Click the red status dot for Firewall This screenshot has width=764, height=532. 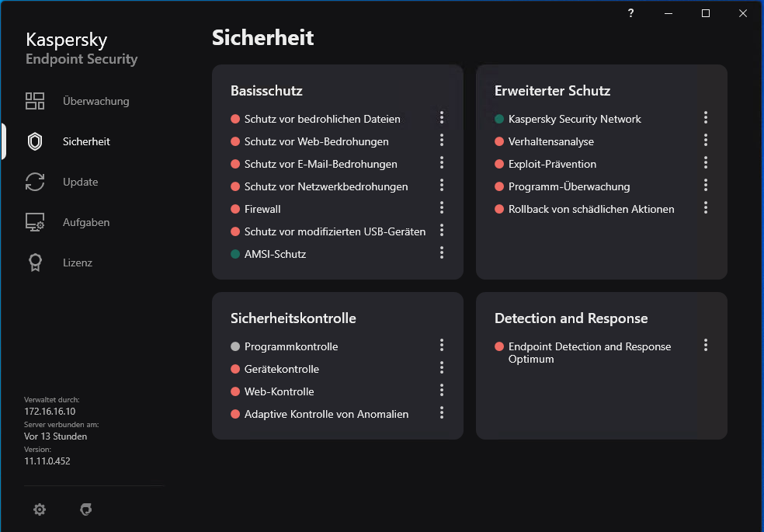pos(235,209)
